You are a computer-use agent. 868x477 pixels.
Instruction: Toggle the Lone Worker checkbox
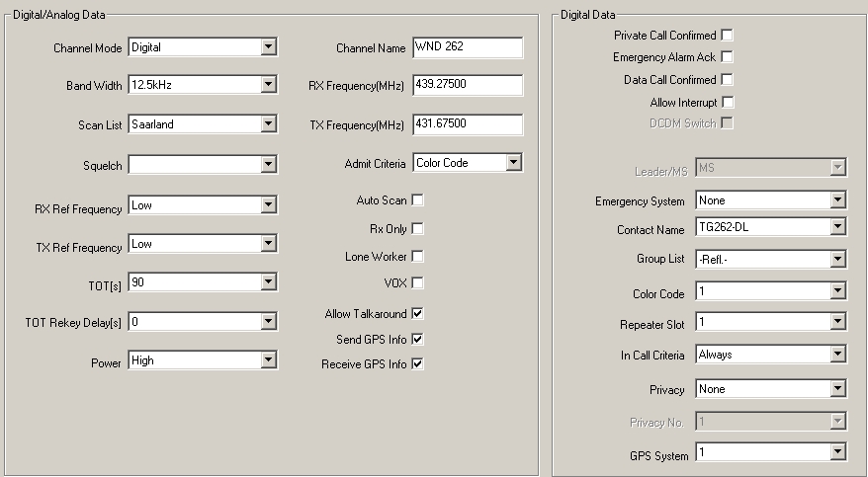pos(418,256)
